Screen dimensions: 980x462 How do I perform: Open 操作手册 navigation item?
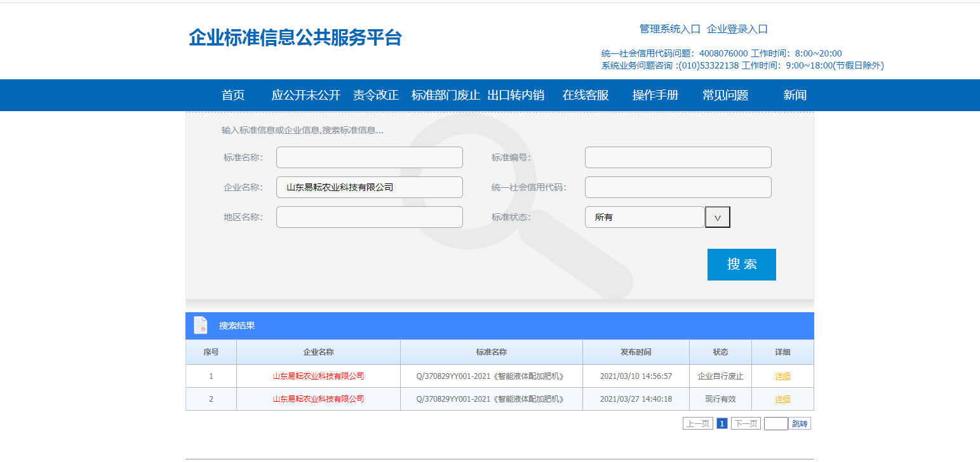click(655, 95)
